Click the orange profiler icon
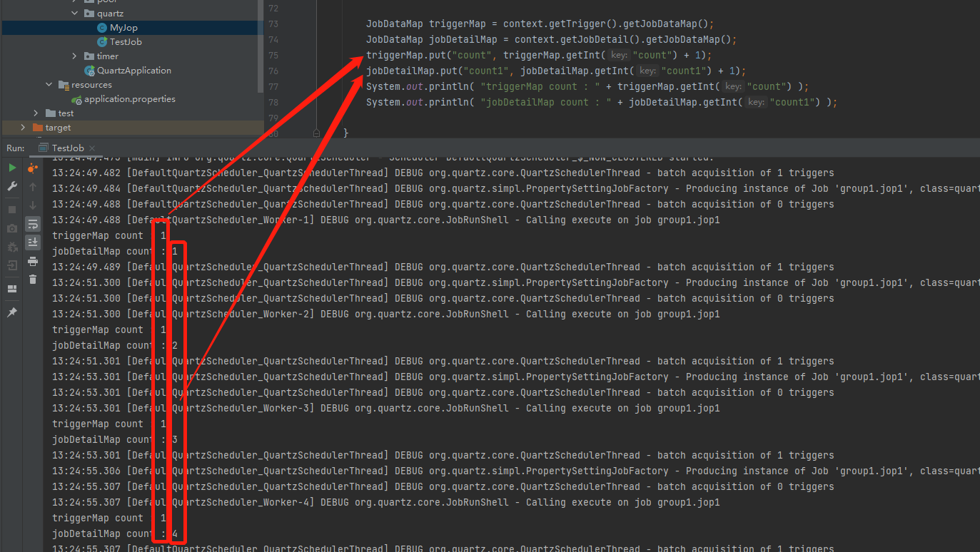The height and width of the screenshot is (552, 980). [33, 168]
